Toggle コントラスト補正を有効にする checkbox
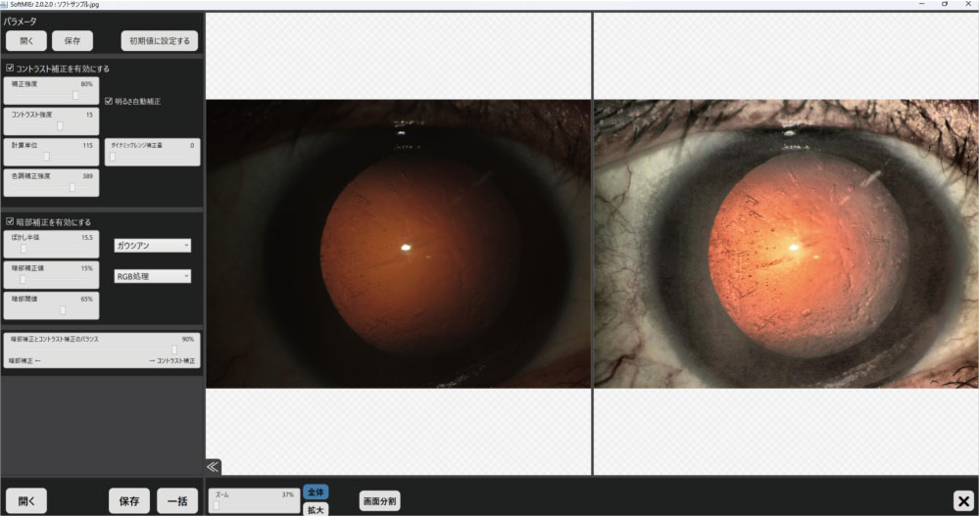This screenshot has width=980, height=517. pos(10,69)
